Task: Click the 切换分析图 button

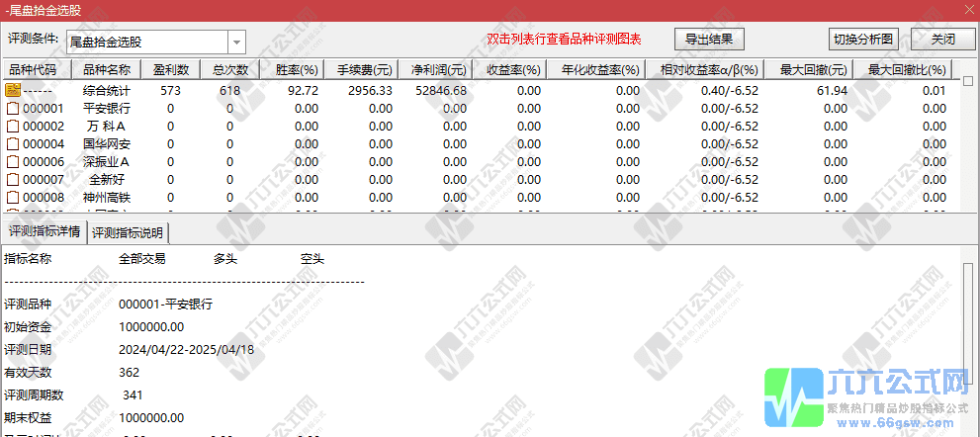Action: 863,39
